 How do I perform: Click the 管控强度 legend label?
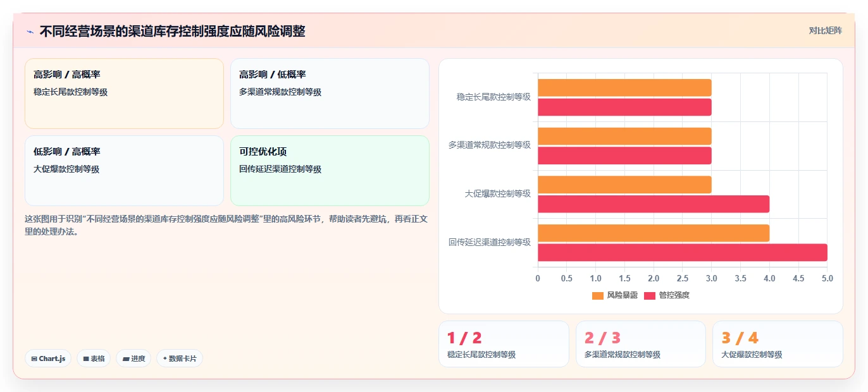[x=674, y=295]
